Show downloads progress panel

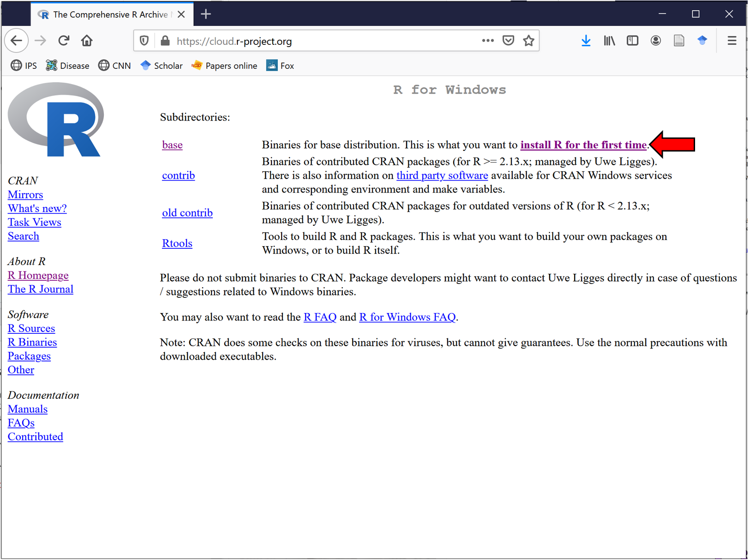coord(586,41)
